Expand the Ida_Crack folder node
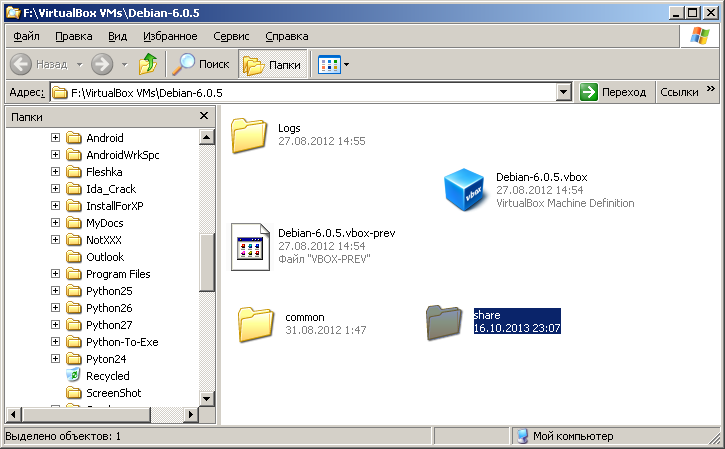Screen dimensions: 725x449 click(x=55, y=188)
